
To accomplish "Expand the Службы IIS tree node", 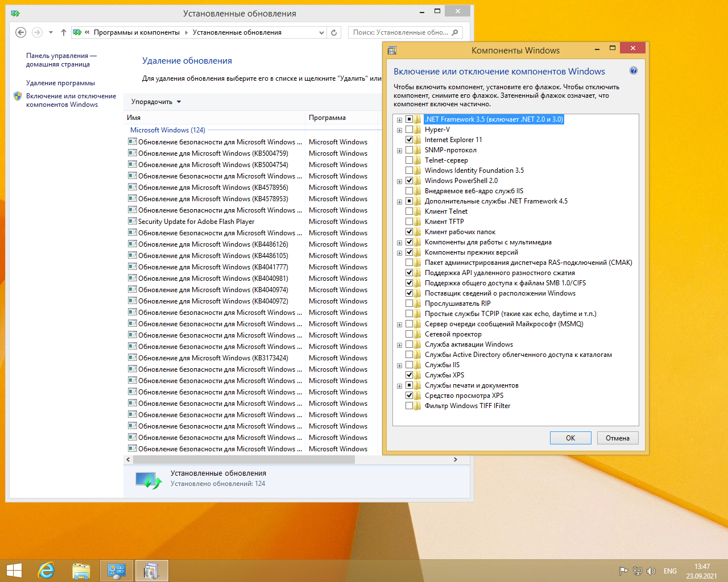I will pos(399,365).
